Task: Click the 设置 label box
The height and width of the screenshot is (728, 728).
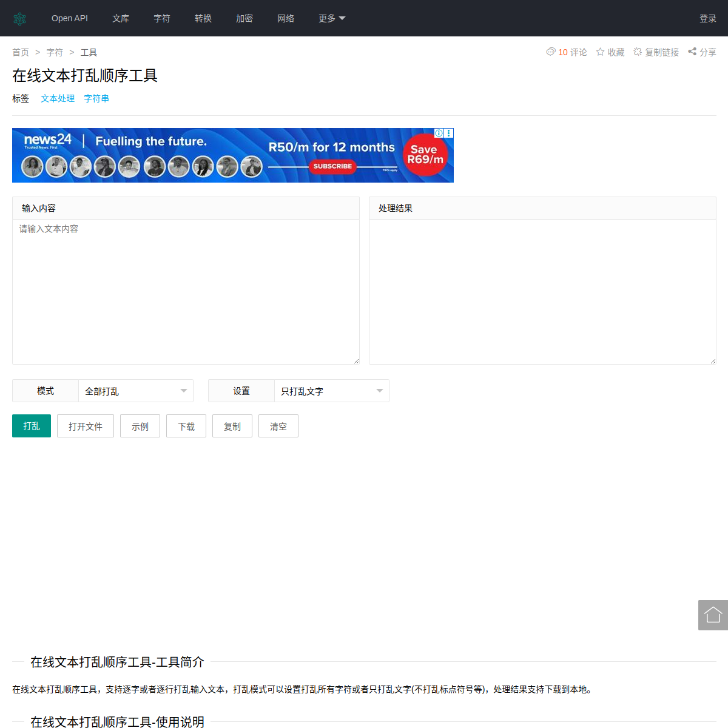Action: coord(241,391)
